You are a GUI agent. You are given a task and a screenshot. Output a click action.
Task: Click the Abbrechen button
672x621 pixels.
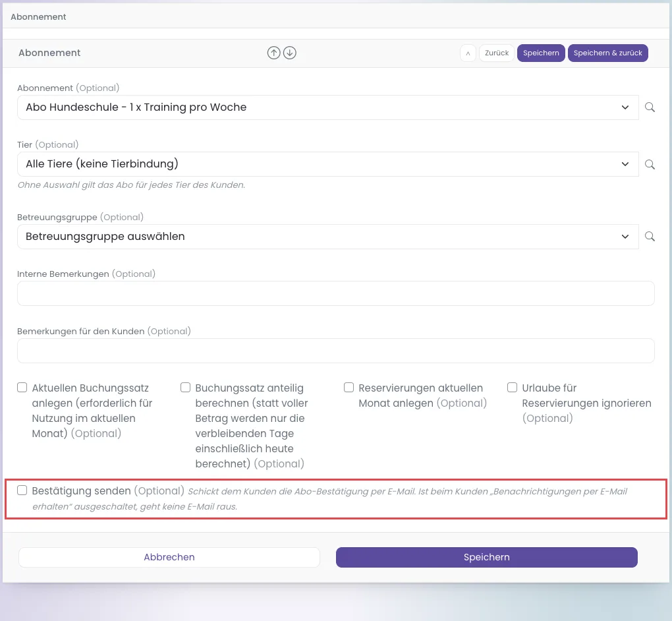coord(169,557)
